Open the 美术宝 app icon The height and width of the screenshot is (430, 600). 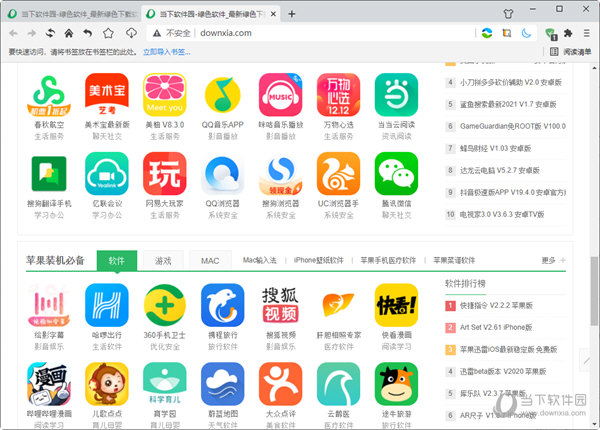[x=107, y=95]
